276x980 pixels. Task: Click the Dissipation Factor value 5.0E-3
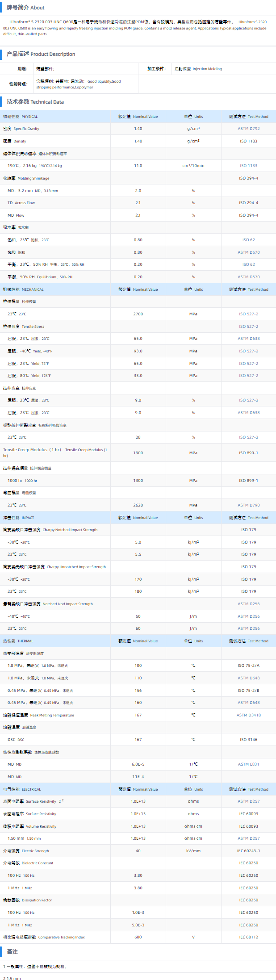pos(138,925)
